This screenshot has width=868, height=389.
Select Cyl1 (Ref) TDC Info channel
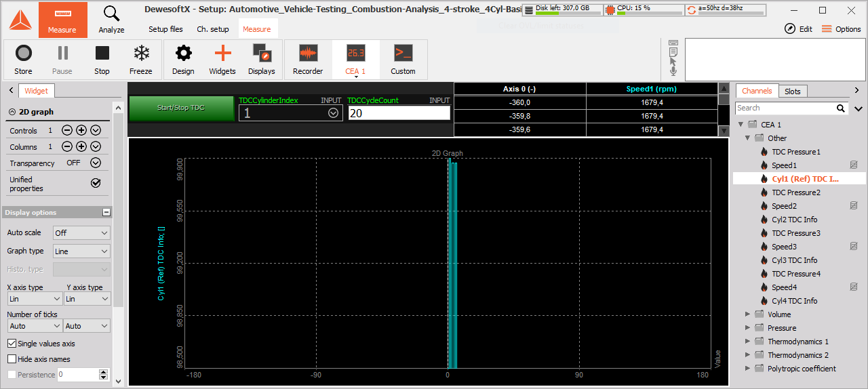(x=804, y=179)
